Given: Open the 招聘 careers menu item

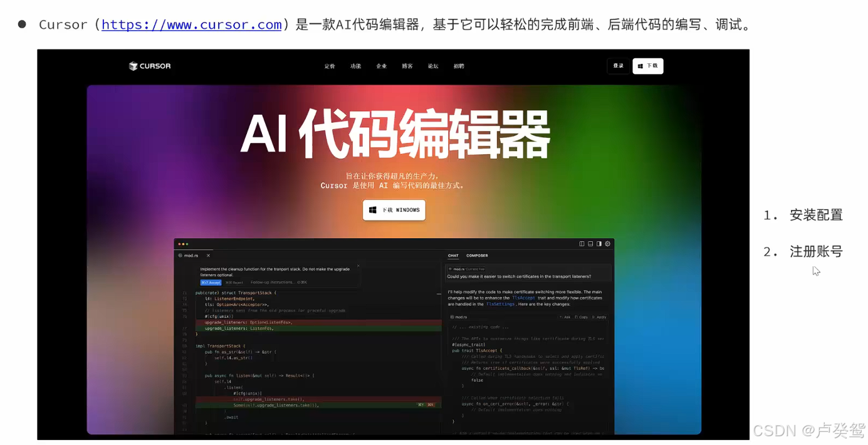Looking at the screenshot, I should (459, 66).
